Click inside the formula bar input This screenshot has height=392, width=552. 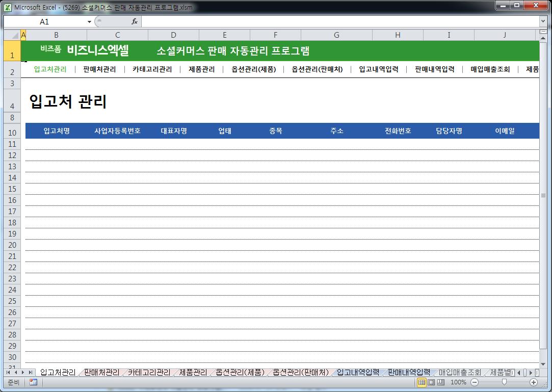click(x=336, y=21)
